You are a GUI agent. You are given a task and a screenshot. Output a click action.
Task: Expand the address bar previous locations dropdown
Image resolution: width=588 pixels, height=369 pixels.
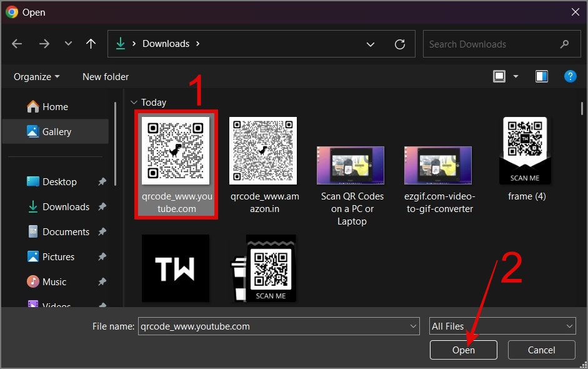coord(371,44)
